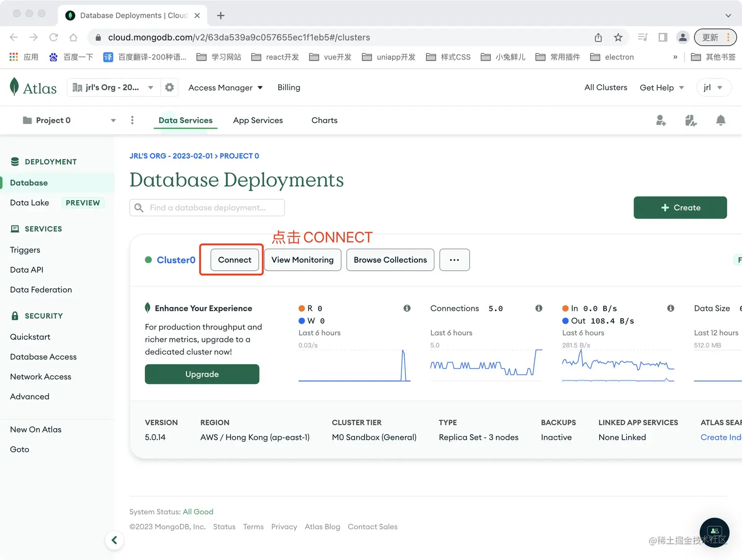Switch to the Data Services tab
This screenshot has width=742, height=560.
coord(185,120)
